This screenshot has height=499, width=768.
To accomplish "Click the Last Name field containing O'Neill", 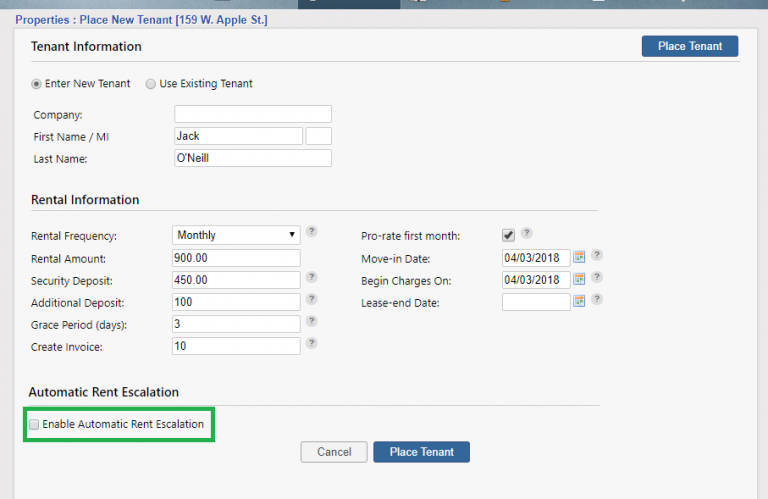I will pyautogui.click(x=252, y=158).
